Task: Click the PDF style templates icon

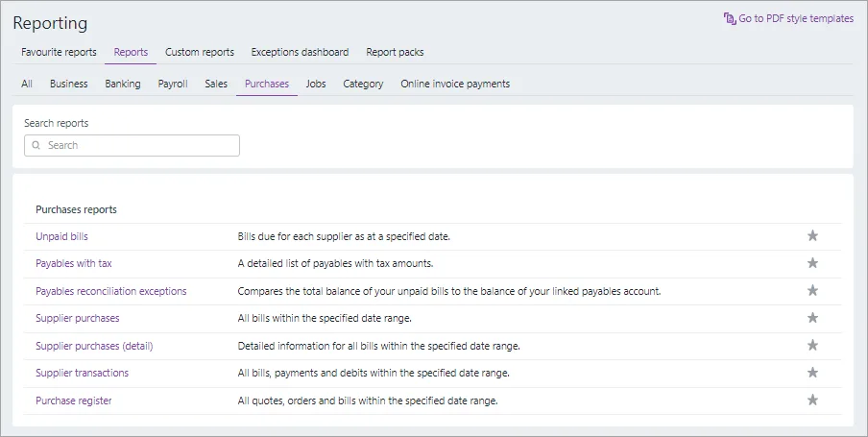Action: (x=730, y=18)
